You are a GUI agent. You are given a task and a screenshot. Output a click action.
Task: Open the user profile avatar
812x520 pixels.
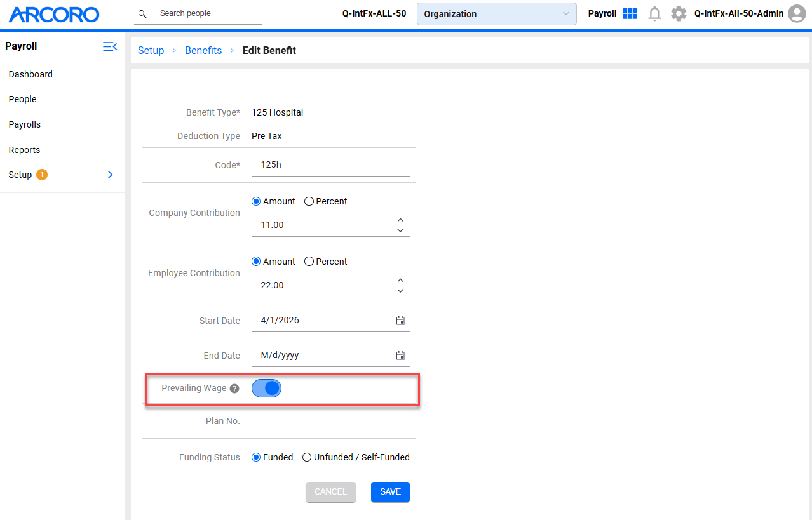point(797,13)
